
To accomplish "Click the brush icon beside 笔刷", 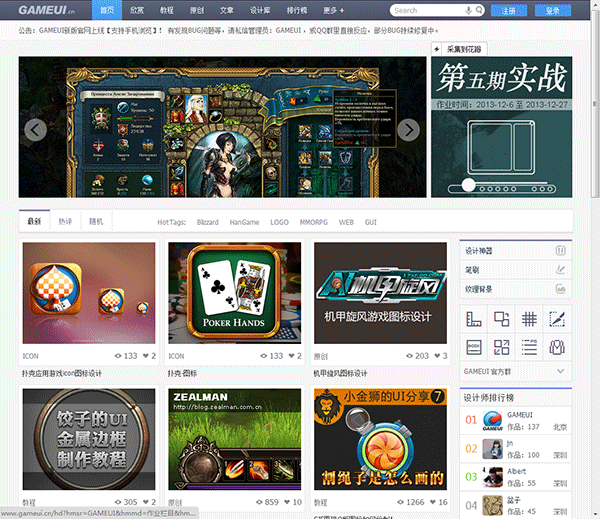I will click(560, 270).
